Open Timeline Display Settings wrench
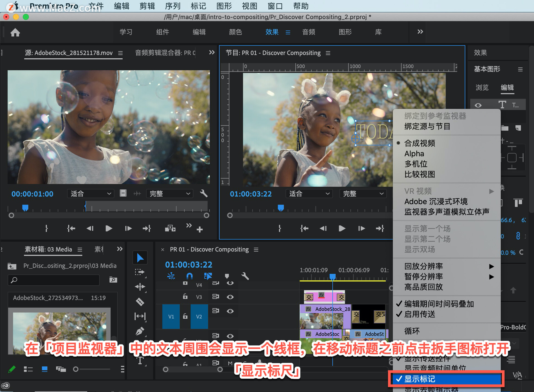 [245, 276]
